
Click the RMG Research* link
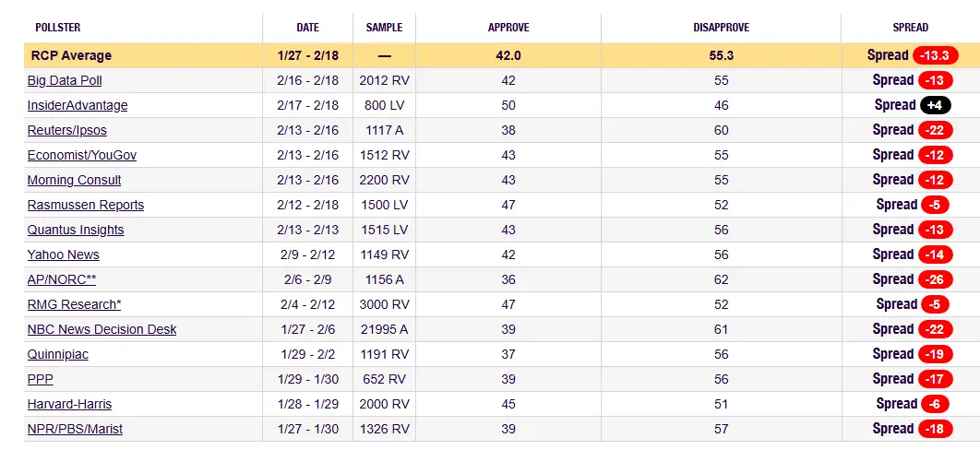[x=74, y=304]
